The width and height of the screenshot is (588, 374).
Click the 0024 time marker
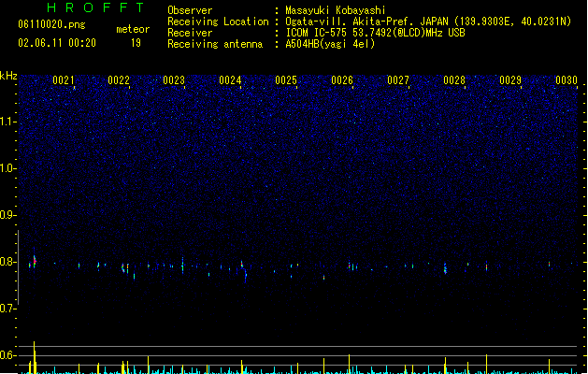(x=230, y=80)
